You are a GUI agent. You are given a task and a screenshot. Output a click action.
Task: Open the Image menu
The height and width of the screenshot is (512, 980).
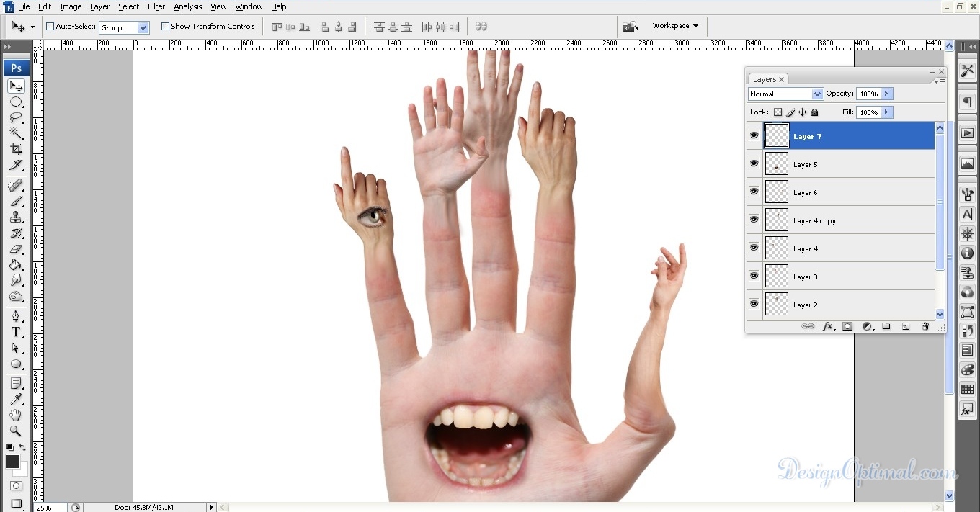click(x=71, y=6)
